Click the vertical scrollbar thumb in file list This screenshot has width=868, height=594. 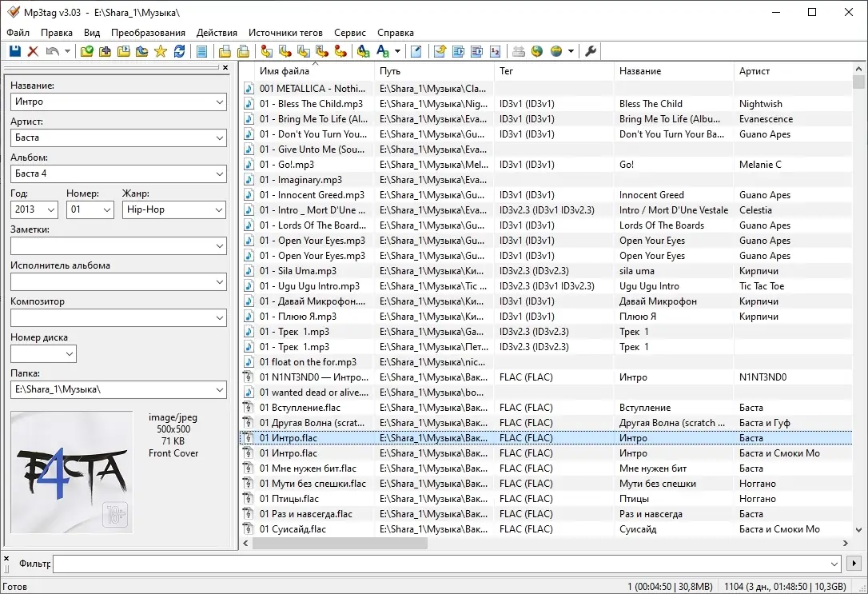858,82
